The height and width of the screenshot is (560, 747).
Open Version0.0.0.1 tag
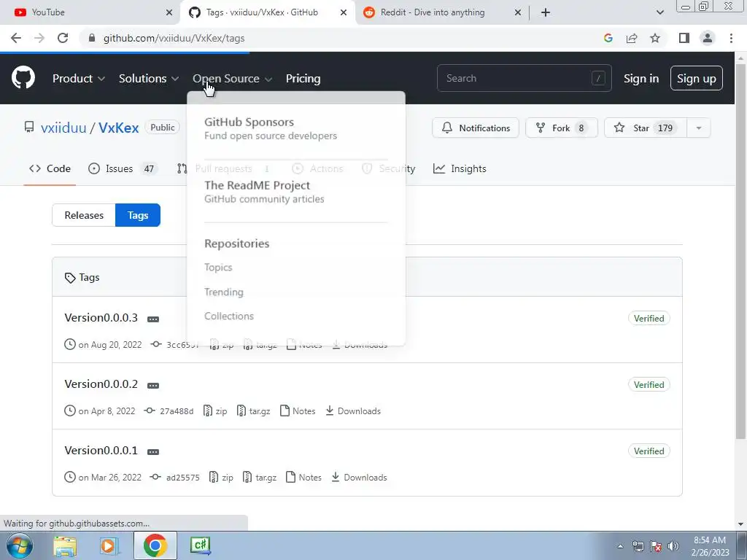[x=101, y=450]
